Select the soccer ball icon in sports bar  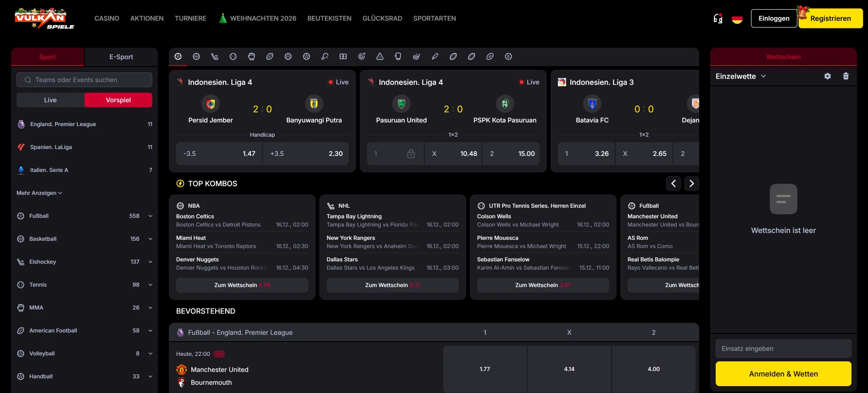(178, 56)
